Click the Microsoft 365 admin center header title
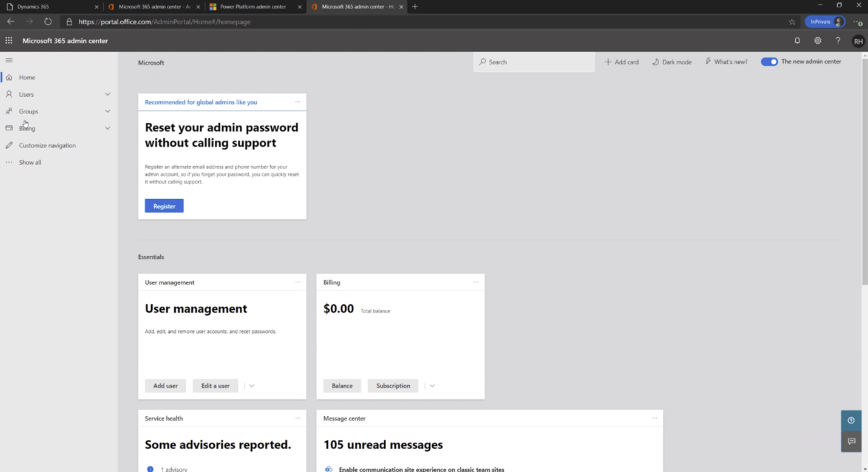The height and width of the screenshot is (472, 868). 65,41
